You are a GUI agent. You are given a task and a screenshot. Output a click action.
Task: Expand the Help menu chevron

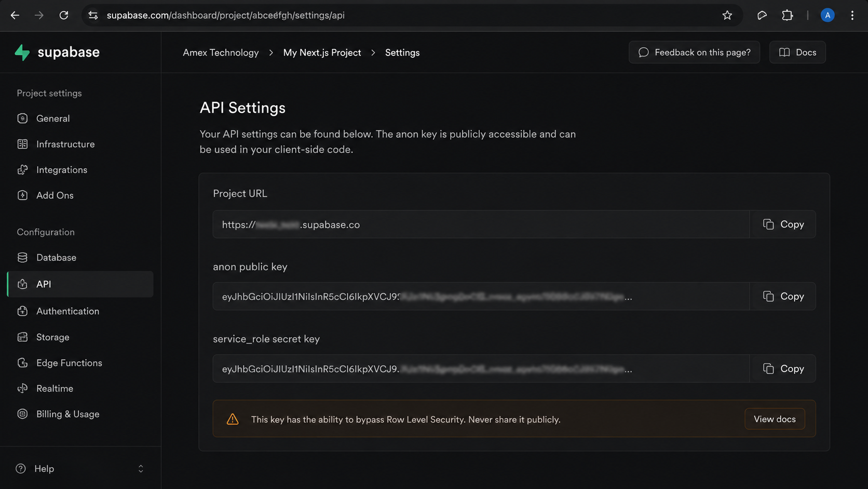point(141,469)
